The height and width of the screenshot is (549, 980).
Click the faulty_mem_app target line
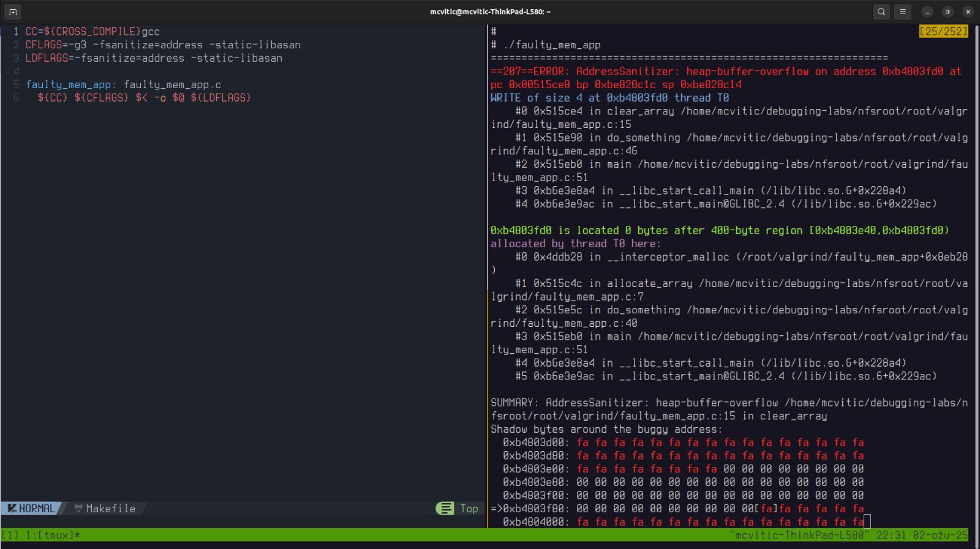coord(123,84)
